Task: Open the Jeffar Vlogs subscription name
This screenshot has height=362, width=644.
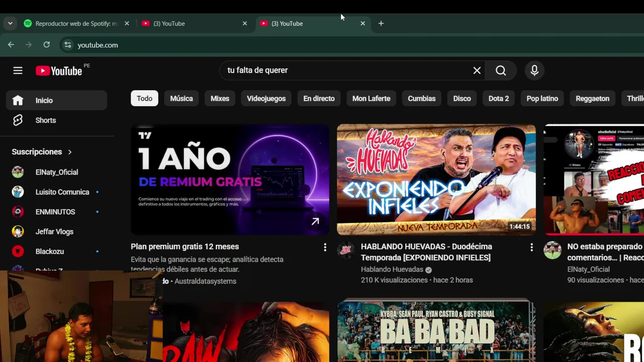Action: pyautogui.click(x=54, y=232)
